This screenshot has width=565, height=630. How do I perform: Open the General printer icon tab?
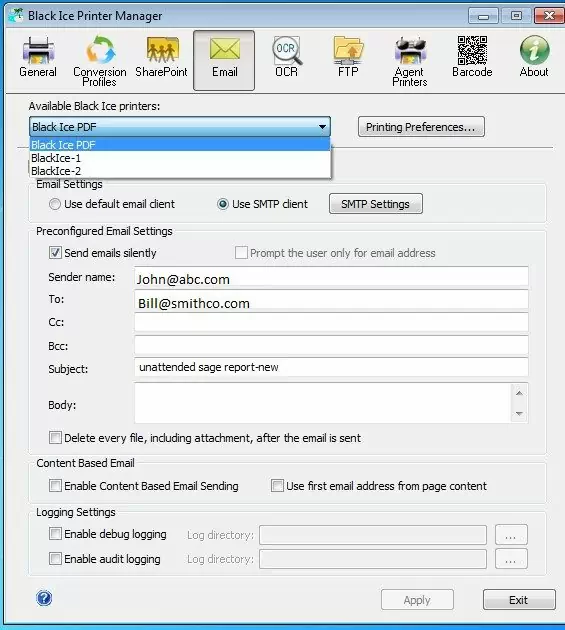pos(38,51)
